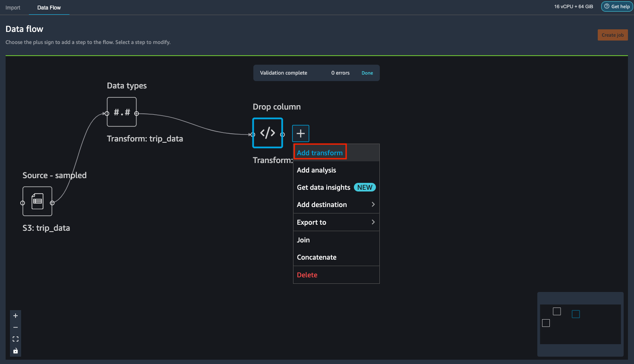Zoom out of the flow canvas

(x=15, y=327)
